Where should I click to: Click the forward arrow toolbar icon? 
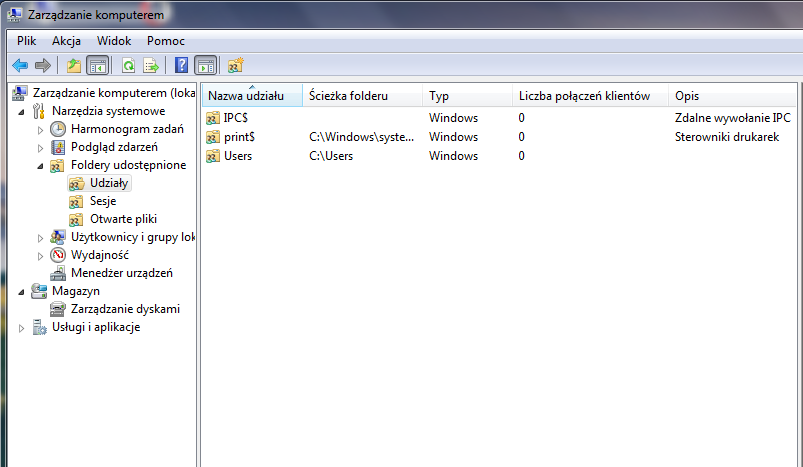coord(43,66)
